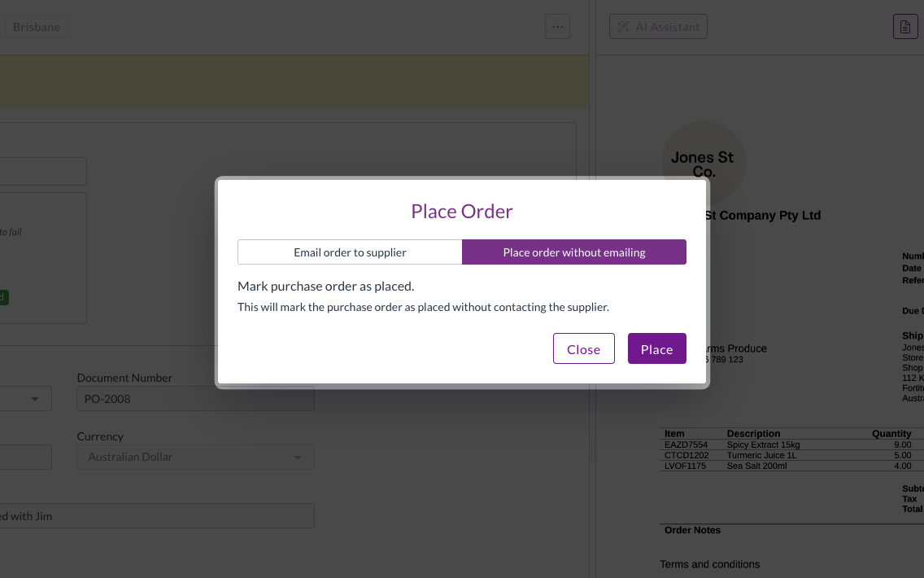The width and height of the screenshot is (924, 578).
Task: Close the Place Order dialog
Action: (583, 348)
